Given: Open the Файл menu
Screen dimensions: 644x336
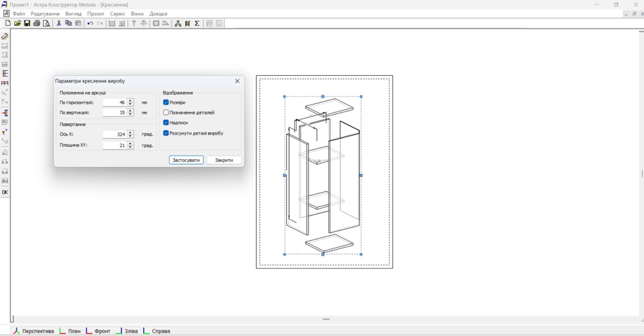Looking at the screenshot, I should pos(19,14).
